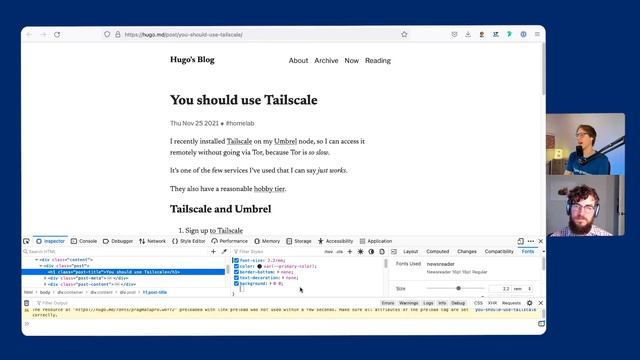Open the Style Editor tab

click(188, 241)
